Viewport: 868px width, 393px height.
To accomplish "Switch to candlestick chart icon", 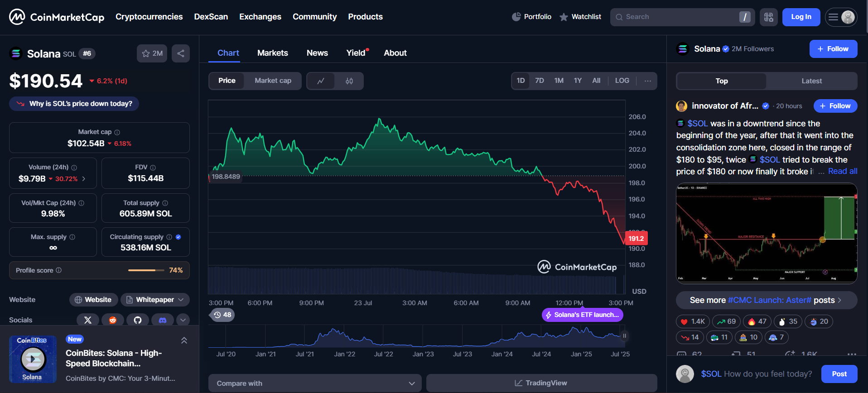I will [x=349, y=81].
